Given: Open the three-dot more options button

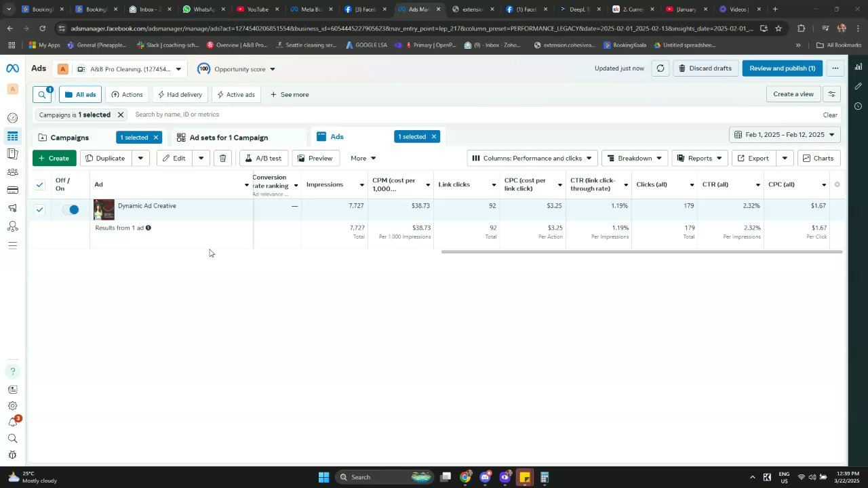Looking at the screenshot, I should (x=835, y=68).
